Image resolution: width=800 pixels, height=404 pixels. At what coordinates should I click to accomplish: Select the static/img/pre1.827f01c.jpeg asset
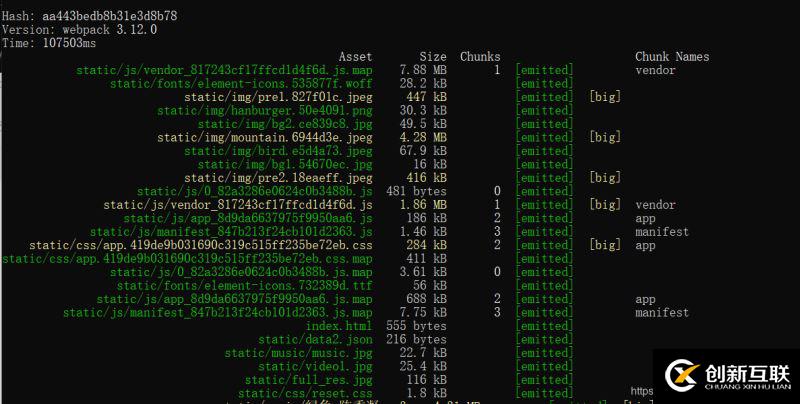tap(278, 97)
